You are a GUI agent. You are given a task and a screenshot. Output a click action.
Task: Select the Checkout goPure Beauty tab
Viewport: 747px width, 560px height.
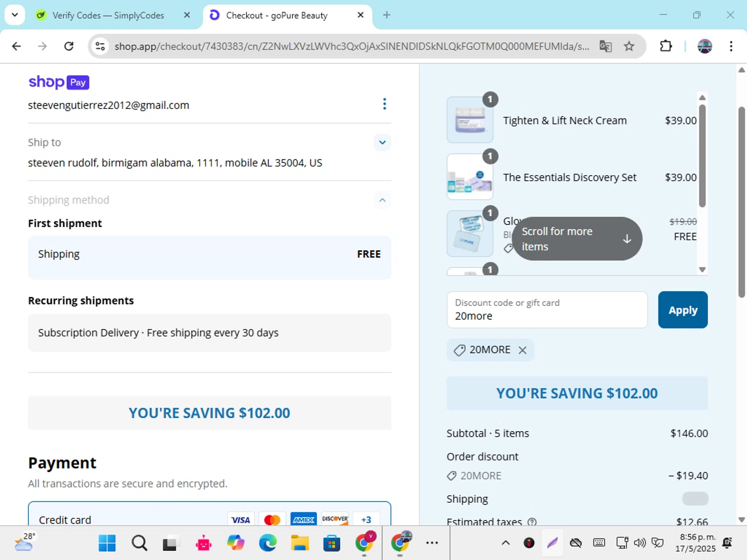277,15
